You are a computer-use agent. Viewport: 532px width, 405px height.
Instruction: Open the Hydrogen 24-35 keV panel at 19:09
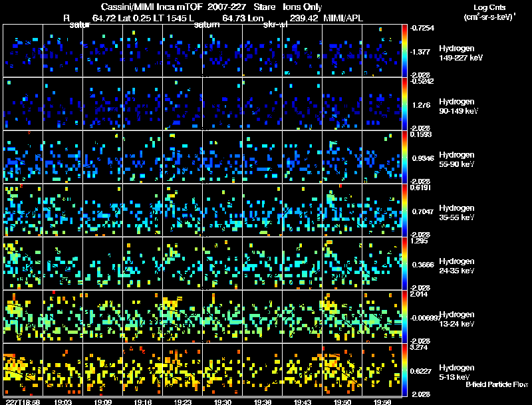tap(103, 263)
